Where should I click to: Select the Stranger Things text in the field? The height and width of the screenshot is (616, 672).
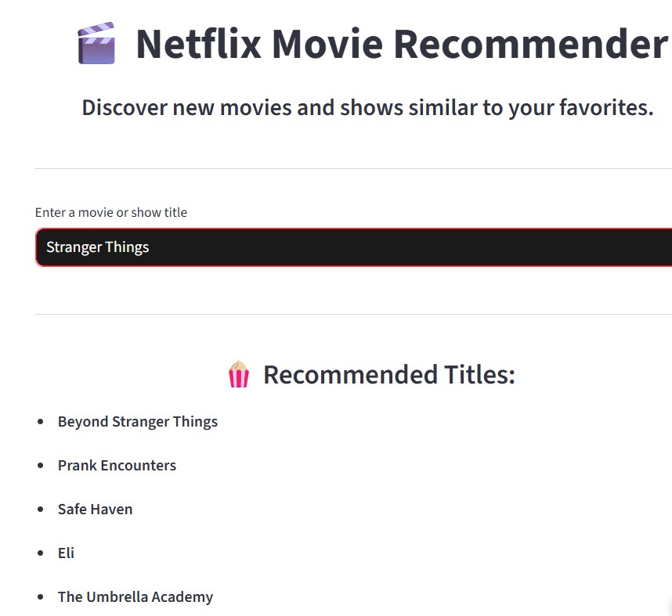point(97,247)
